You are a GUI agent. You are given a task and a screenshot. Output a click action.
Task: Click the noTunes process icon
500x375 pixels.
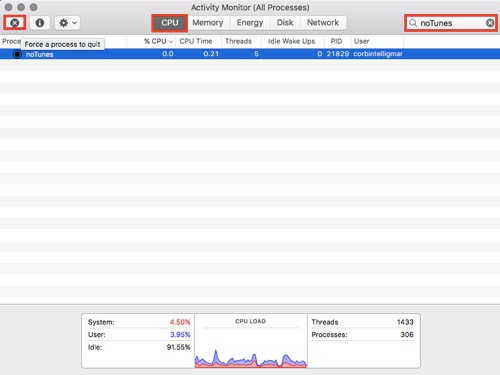coord(17,54)
